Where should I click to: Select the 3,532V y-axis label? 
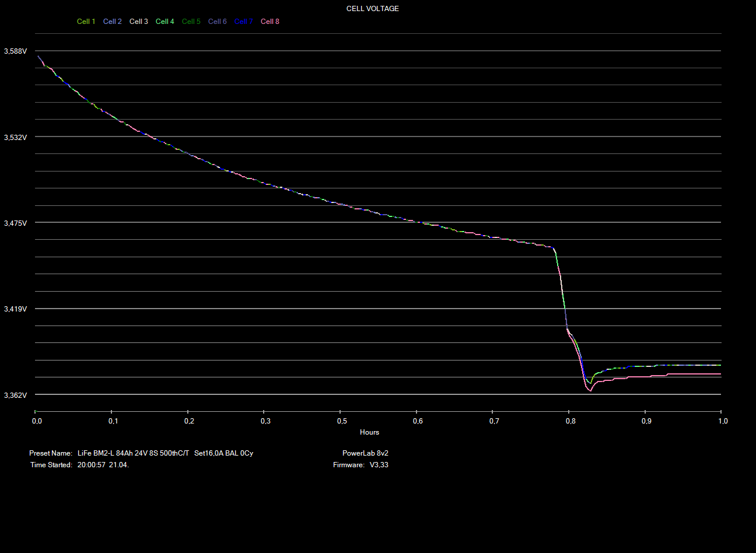(x=15, y=137)
